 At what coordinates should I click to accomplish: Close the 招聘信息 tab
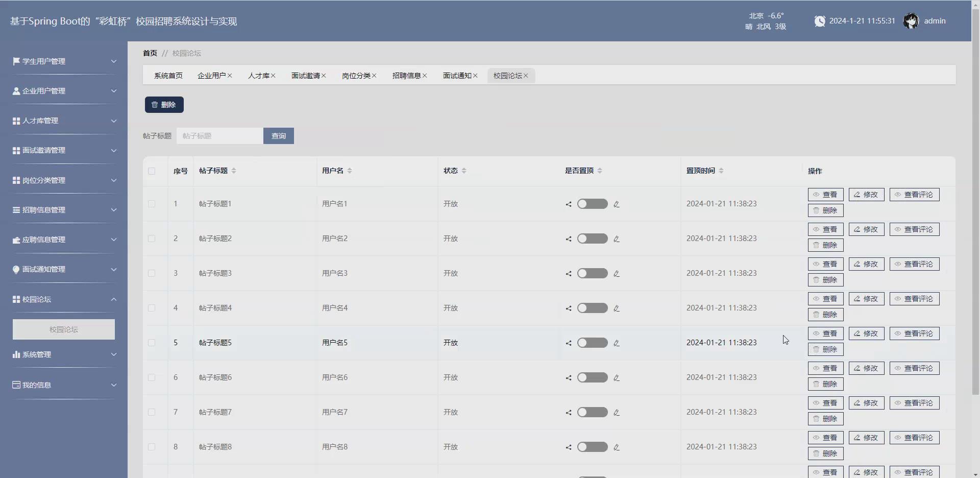tap(425, 76)
